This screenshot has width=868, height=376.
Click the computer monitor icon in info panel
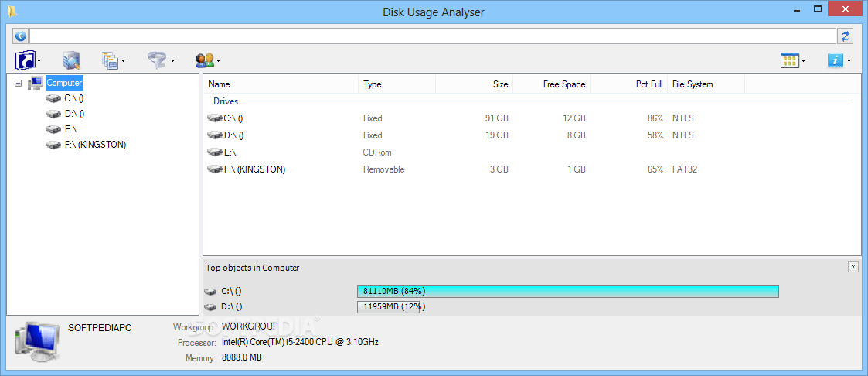(x=36, y=344)
